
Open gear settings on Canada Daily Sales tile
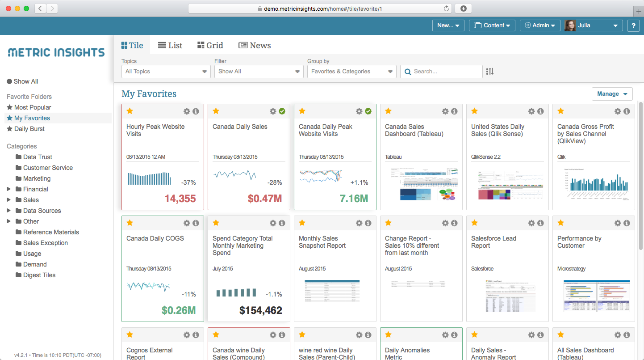tap(273, 111)
